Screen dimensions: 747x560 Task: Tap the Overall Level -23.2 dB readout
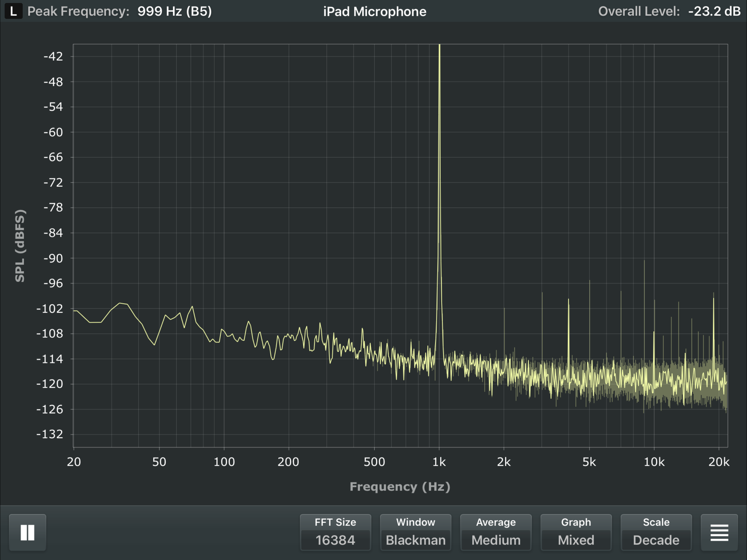[x=714, y=11]
